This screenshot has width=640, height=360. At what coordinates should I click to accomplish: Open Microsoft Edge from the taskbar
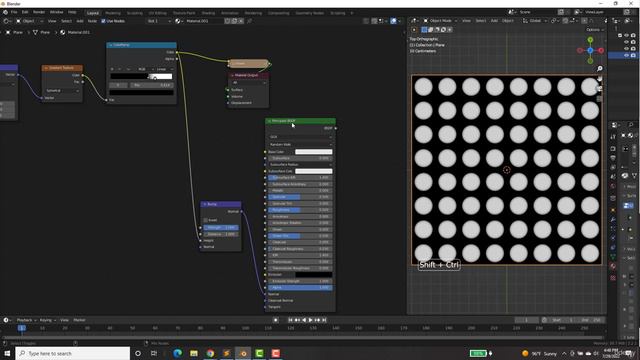177,353
